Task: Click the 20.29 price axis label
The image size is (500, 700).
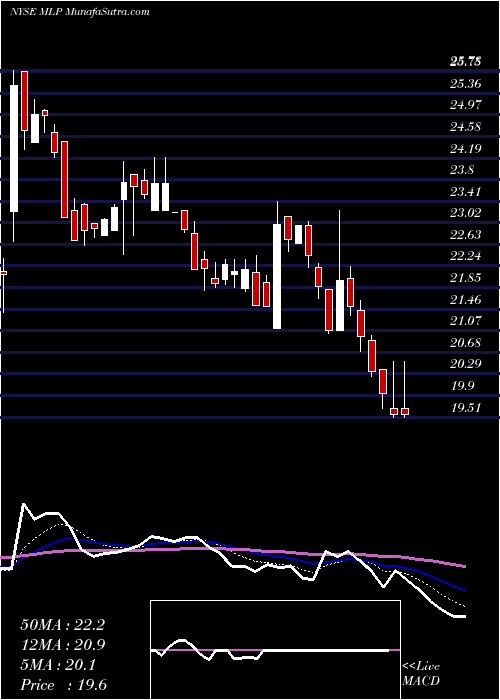Action: point(466,364)
